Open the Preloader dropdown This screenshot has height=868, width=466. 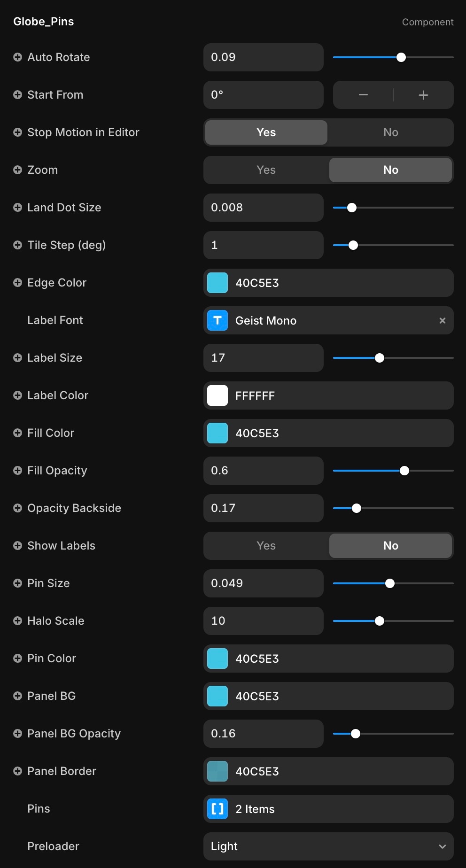point(328,846)
